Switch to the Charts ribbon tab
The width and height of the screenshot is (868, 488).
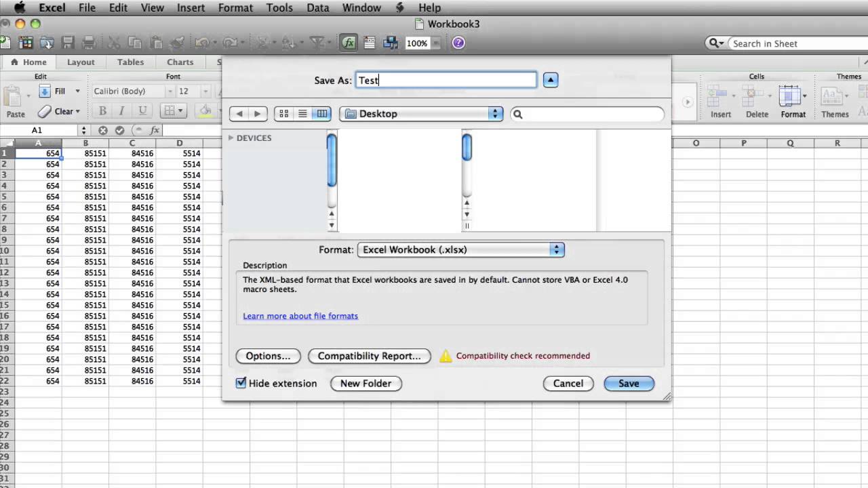[180, 62]
